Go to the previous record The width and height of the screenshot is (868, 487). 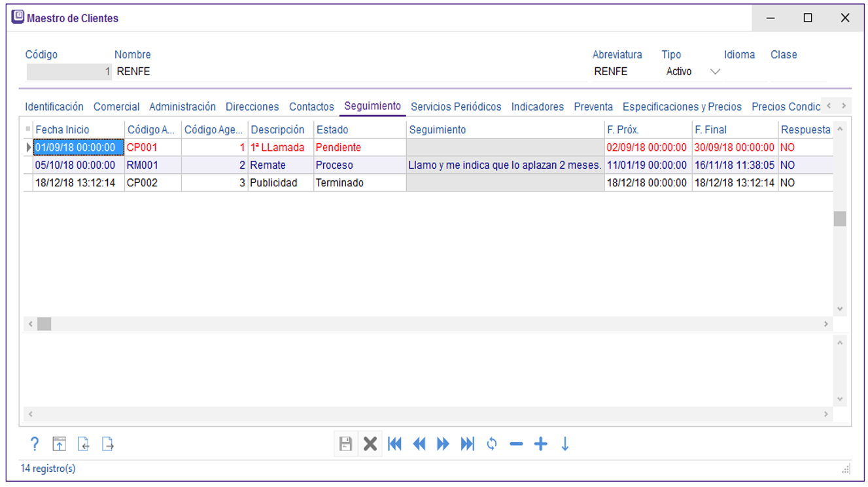coord(419,444)
